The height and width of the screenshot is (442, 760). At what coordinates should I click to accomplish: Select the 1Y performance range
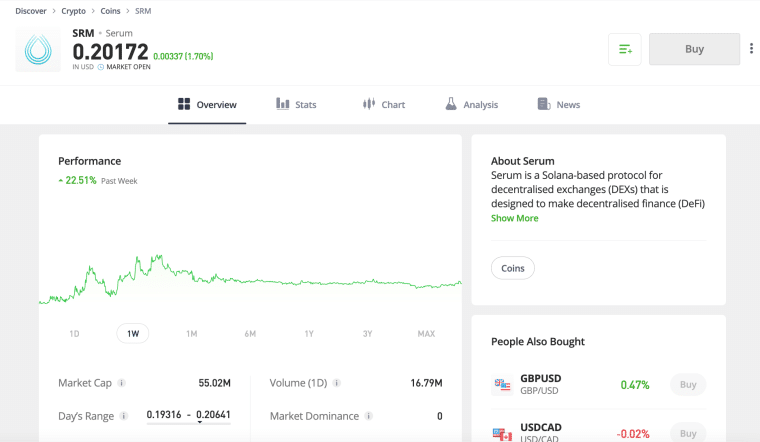pyautogui.click(x=309, y=333)
